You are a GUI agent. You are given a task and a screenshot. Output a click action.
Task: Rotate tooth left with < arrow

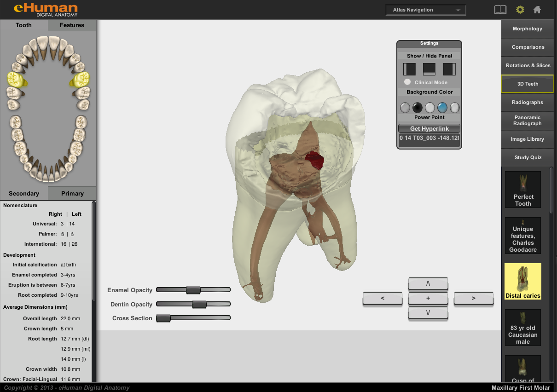coord(382,299)
